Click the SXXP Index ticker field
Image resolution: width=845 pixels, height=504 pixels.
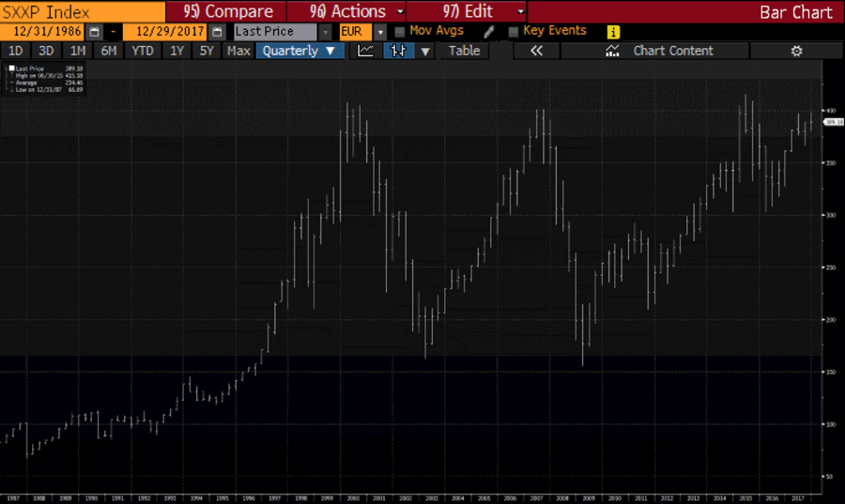pyautogui.click(x=56, y=11)
